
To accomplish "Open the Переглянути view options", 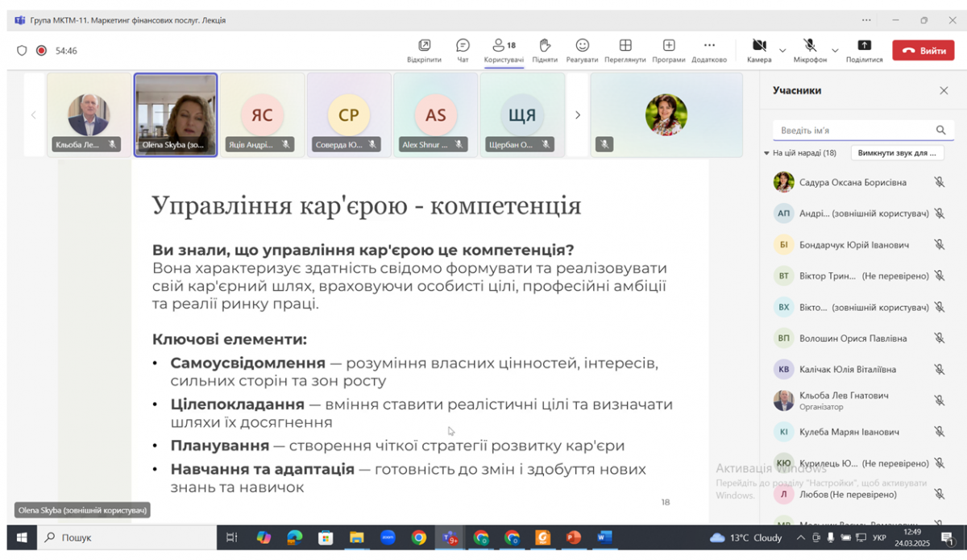I will click(x=626, y=50).
